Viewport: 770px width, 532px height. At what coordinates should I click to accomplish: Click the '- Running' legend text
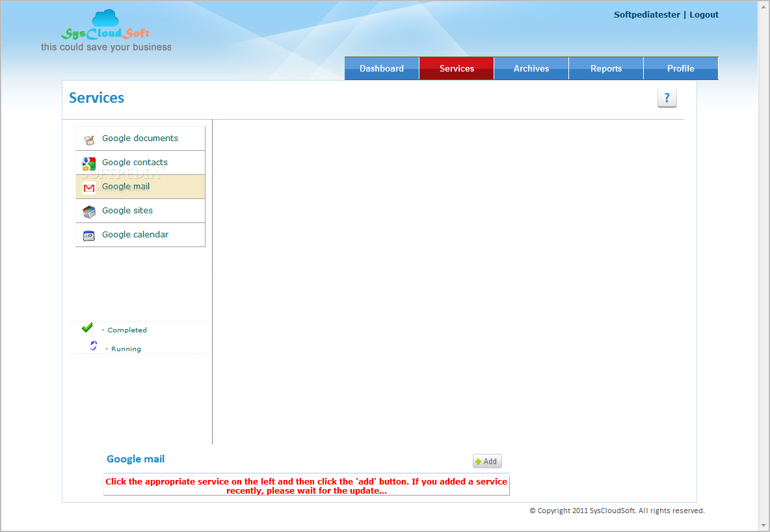click(123, 349)
